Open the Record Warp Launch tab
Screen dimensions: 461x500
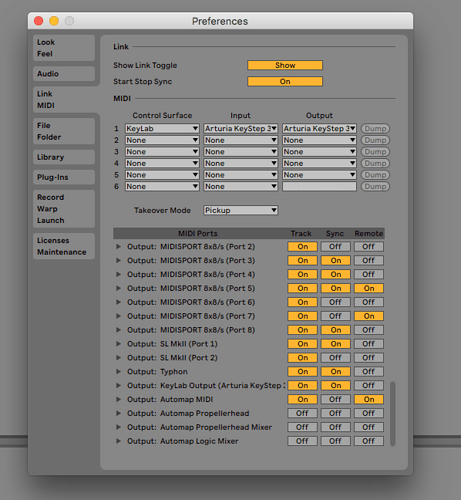64,209
